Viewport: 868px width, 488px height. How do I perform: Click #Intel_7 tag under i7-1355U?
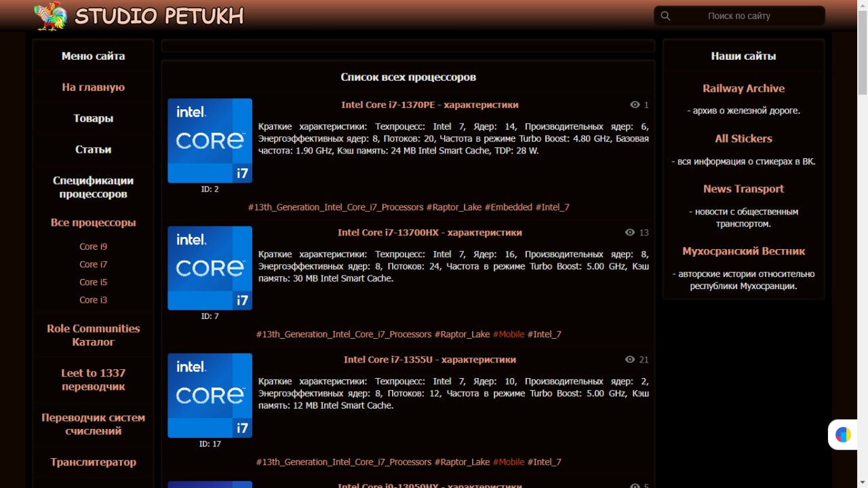pyautogui.click(x=545, y=462)
